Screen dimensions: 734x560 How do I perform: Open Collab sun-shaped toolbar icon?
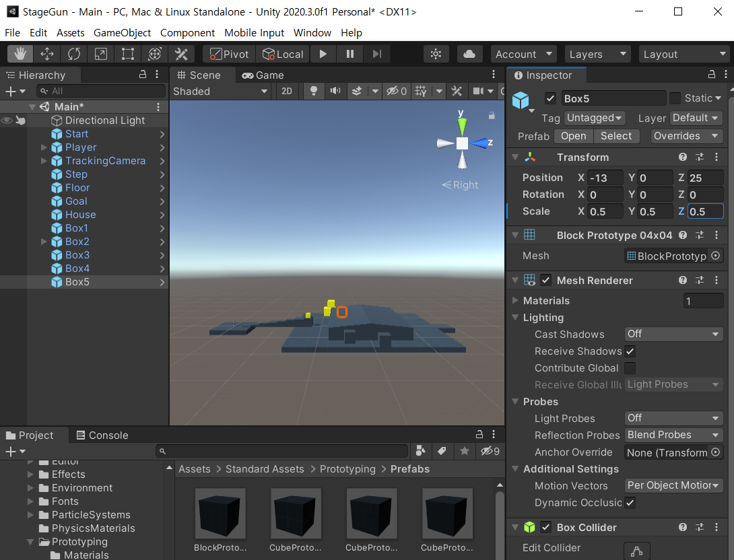point(436,55)
